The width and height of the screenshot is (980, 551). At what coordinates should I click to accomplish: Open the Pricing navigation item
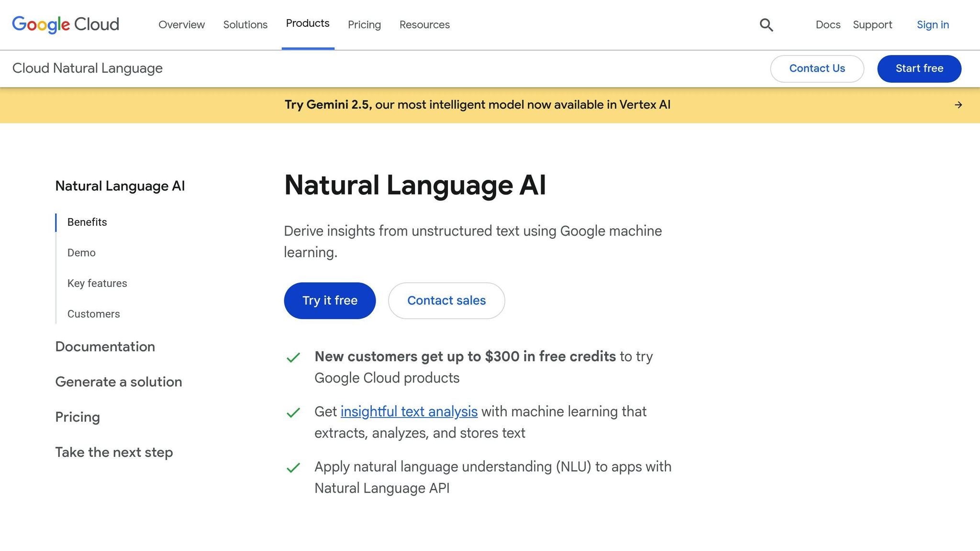pos(364,24)
